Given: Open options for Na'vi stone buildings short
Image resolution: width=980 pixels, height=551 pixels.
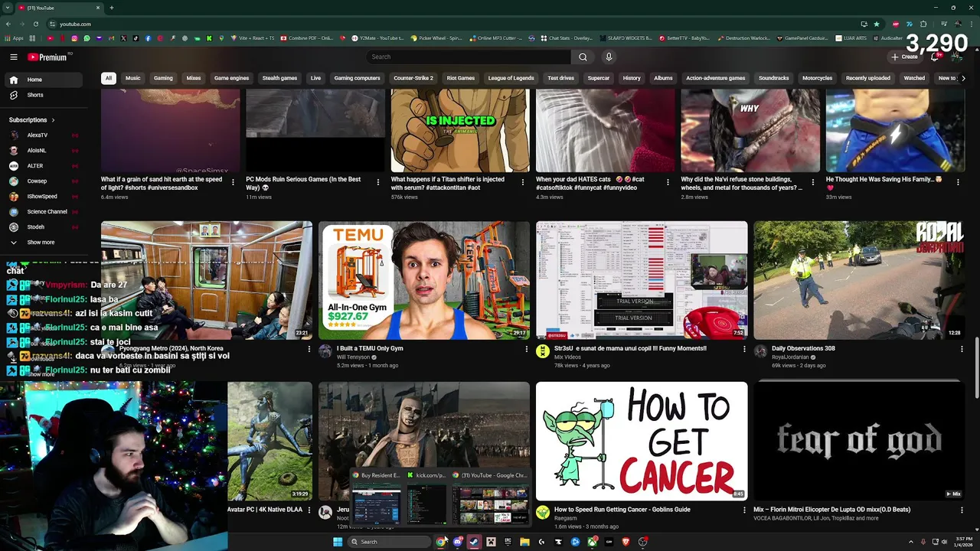Looking at the screenshot, I should coord(813,182).
